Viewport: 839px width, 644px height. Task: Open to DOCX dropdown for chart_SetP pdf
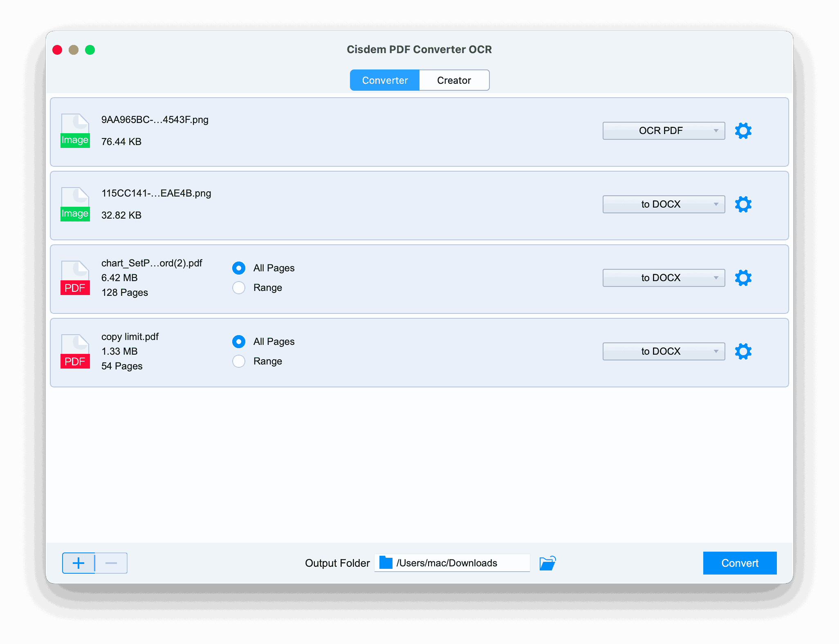click(x=664, y=278)
